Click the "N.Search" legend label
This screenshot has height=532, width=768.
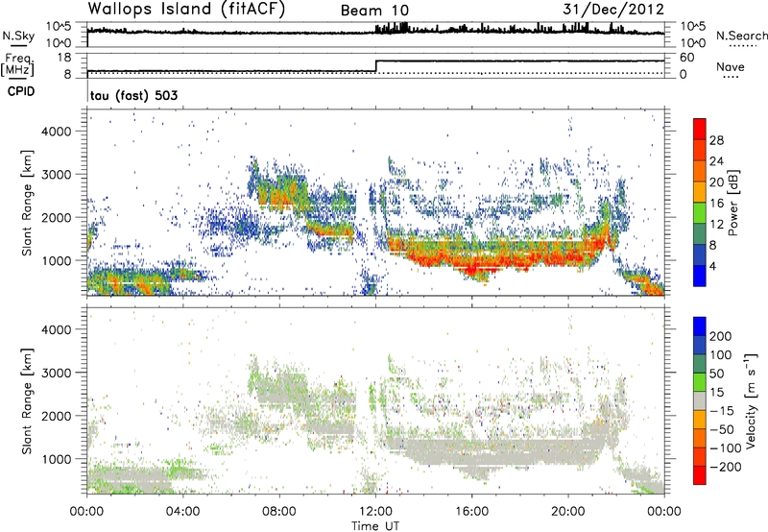coord(742,36)
